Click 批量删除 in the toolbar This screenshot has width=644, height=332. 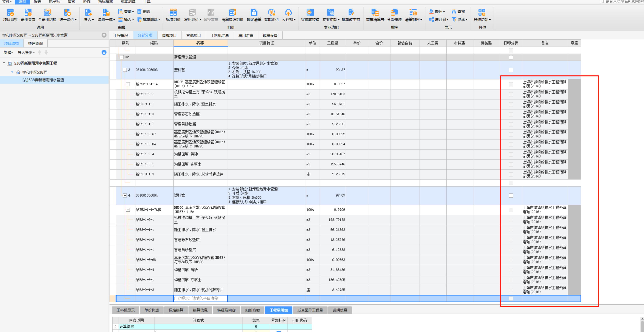coord(149,19)
